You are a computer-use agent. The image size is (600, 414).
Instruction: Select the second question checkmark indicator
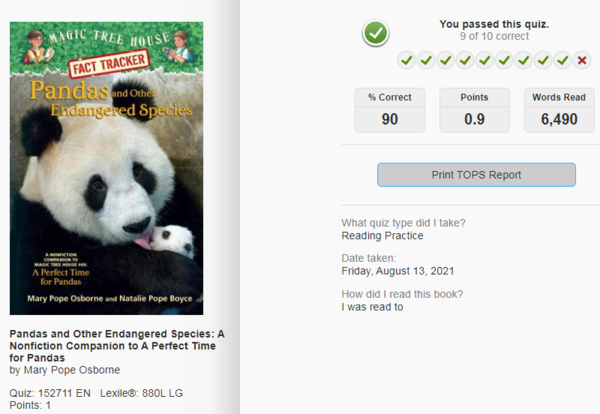click(426, 60)
